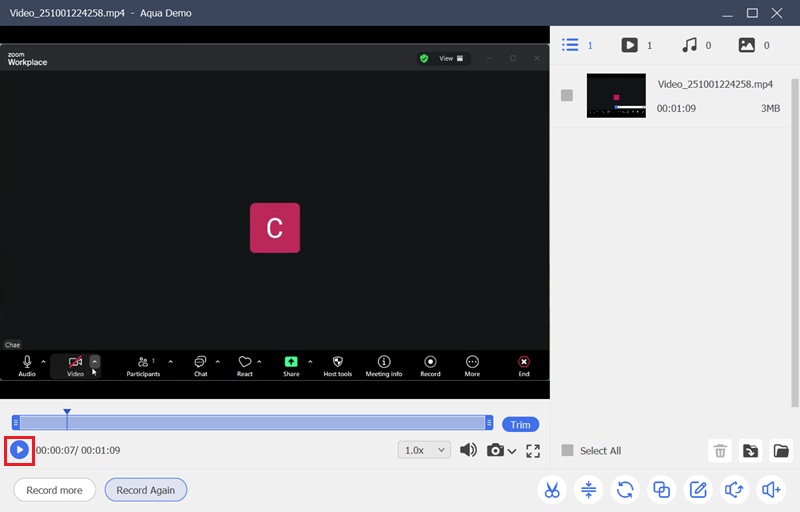
Task: Click the volume boost icon
Action: (771, 490)
